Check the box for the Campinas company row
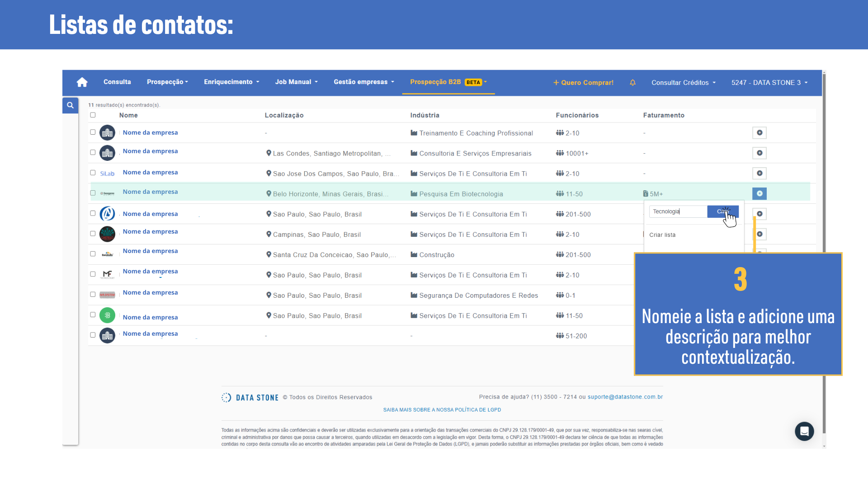868x488 pixels. point(93,234)
